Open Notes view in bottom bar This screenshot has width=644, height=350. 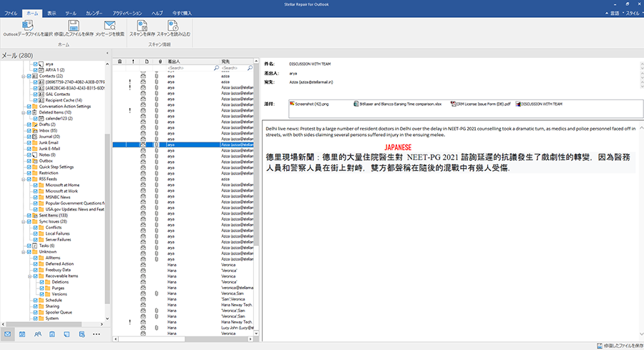pyautogui.click(x=67, y=334)
